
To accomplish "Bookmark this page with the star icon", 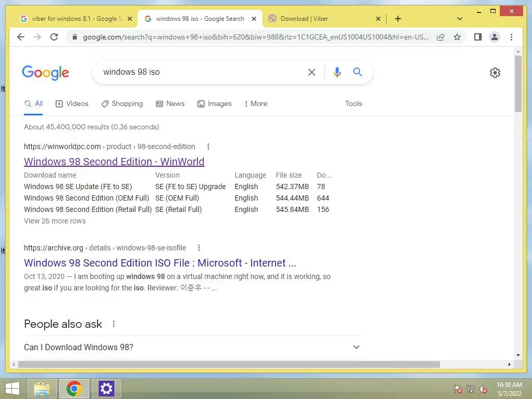I will click(x=457, y=37).
